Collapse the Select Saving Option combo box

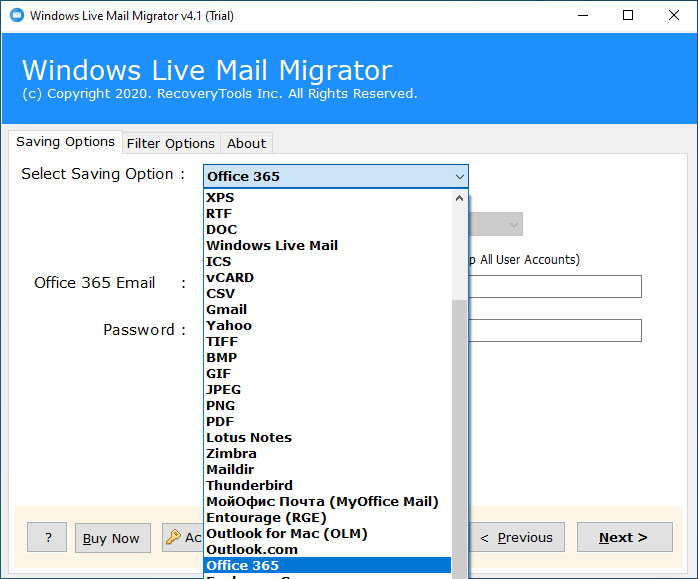[336, 176]
